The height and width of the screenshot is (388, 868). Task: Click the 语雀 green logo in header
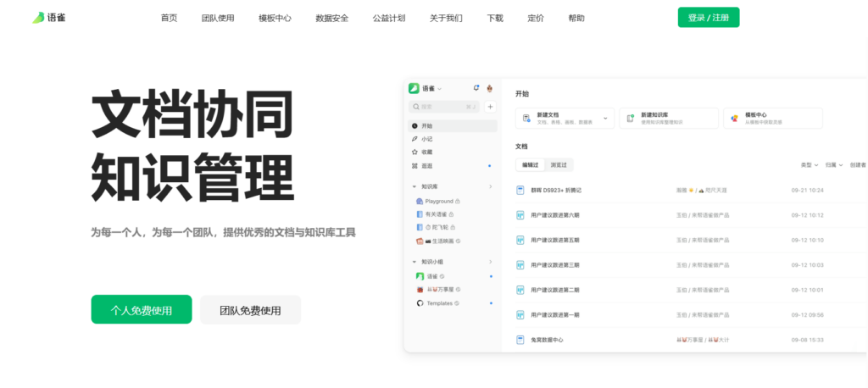pyautogui.click(x=38, y=18)
